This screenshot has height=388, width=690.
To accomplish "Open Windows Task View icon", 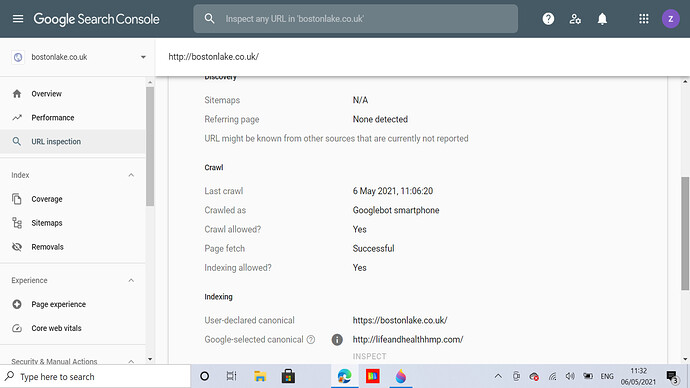I will [231, 376].
